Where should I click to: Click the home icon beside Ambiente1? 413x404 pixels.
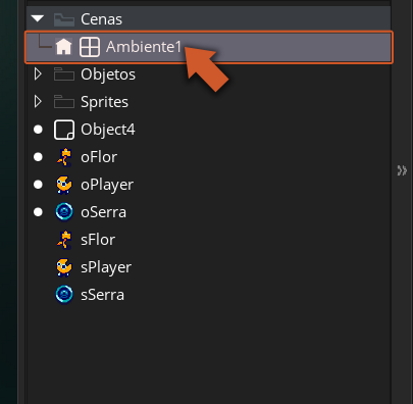click(64, 46)
